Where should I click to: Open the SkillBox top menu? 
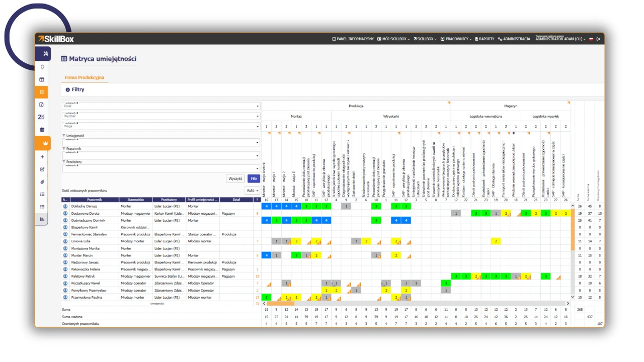pyautogui.click(x=425, y=39)
